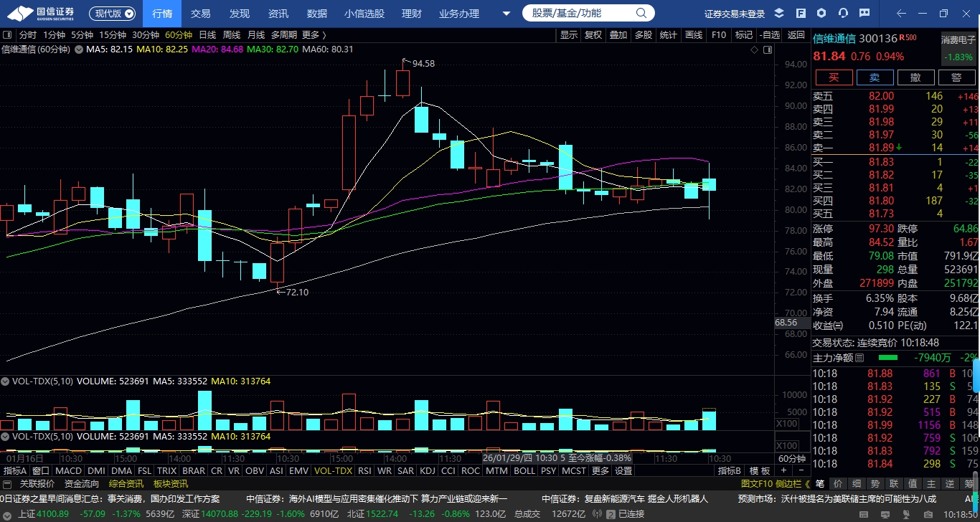
Task: Click the F10 toolbar button
Action: coord(718,34)
